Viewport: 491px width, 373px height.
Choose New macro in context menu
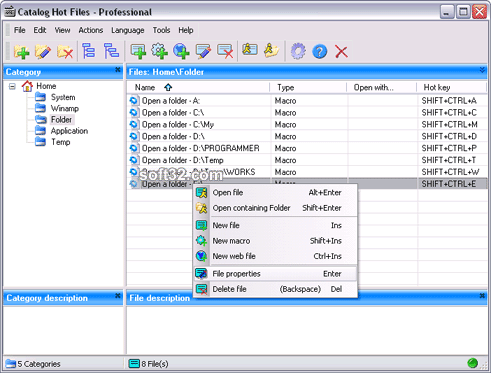275,241
